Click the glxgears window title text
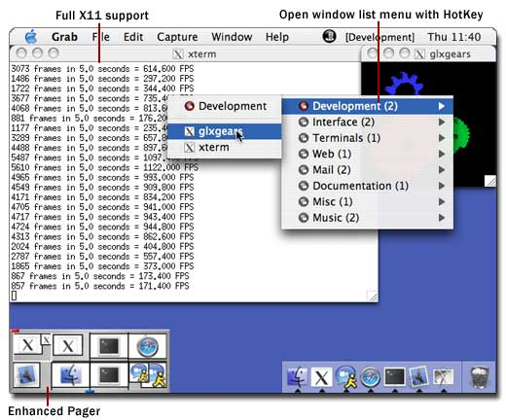Image resolution: width=506 pixels, height=420 pixels. click(x=450, y=54)
